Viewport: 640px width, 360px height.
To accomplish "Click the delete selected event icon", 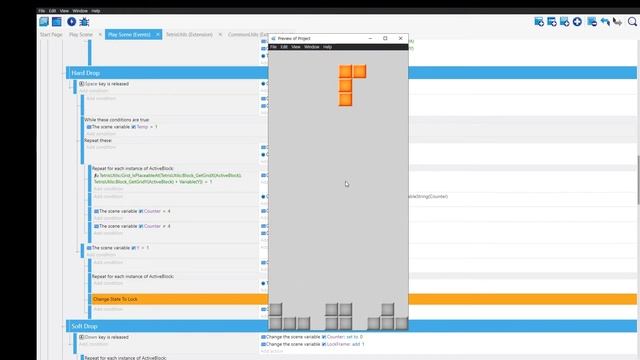I will point(592,22).
